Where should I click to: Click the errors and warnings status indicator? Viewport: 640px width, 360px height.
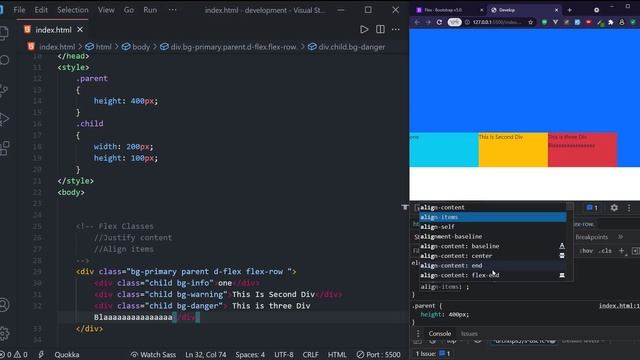click(x=13, y=355)
